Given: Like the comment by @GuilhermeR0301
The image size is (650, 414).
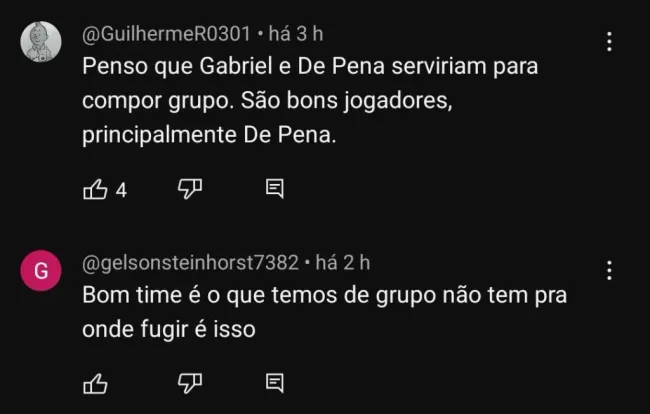Looking at the screenshot, I should (x=95, y=189).
